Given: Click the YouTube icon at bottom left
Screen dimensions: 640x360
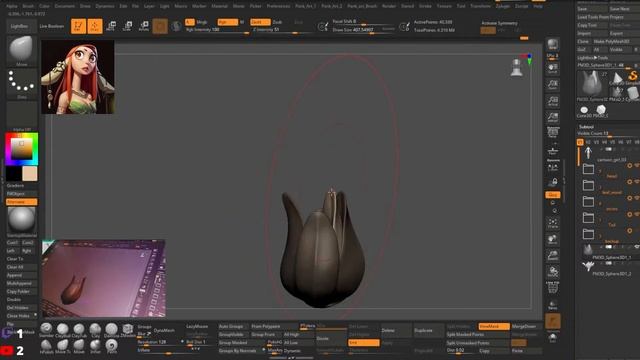Looking at the screenshot, I should [x=7, y=350].
